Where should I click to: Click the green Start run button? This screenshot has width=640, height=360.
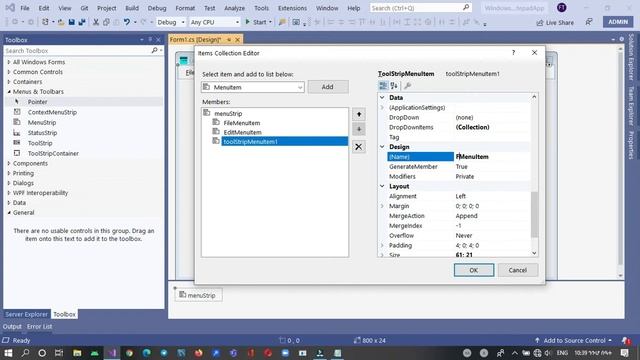click(x=256, y=22)
